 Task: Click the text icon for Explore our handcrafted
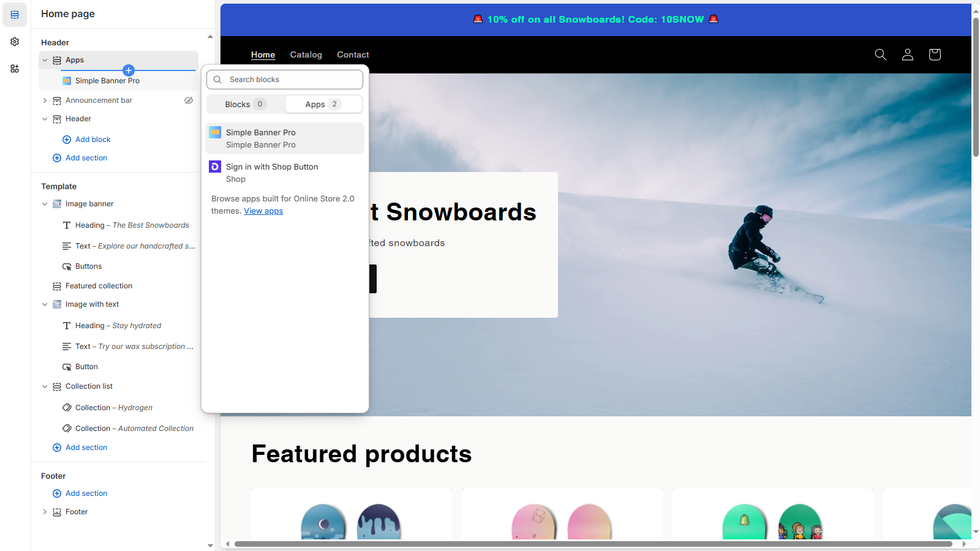pos(67,246)
